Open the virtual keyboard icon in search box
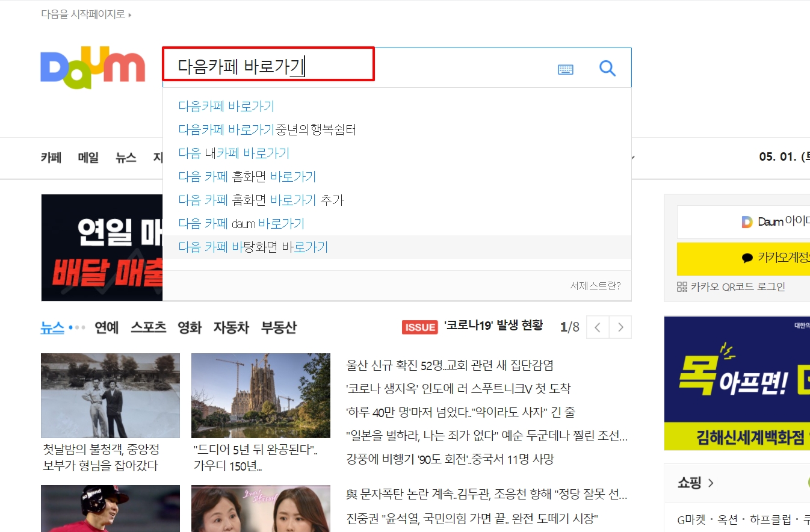Viewport: 810px width, 532px height. click(x=566, y=69)
